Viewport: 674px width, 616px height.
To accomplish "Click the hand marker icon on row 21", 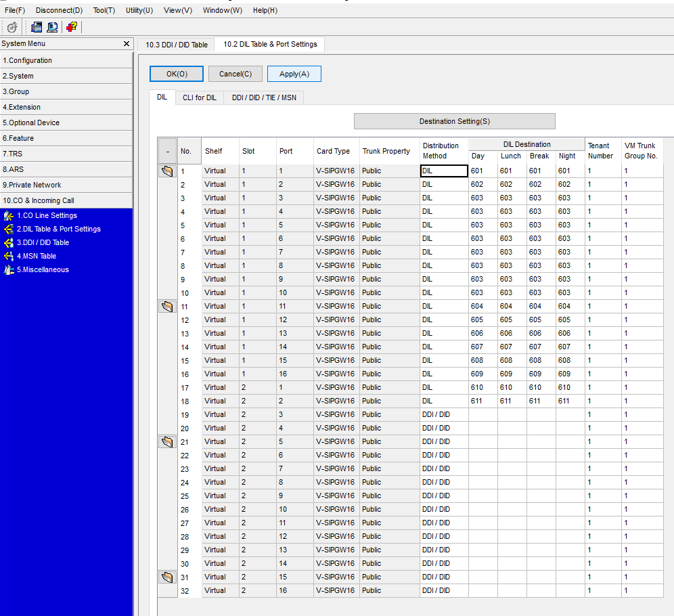I will pos(167,442).
